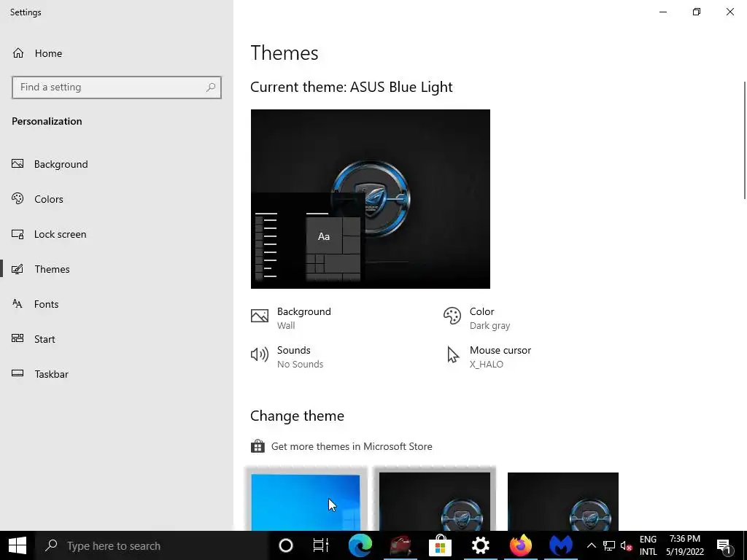Click the Find a setting search box
747x560 pixels.
click(x=116, y=87)
